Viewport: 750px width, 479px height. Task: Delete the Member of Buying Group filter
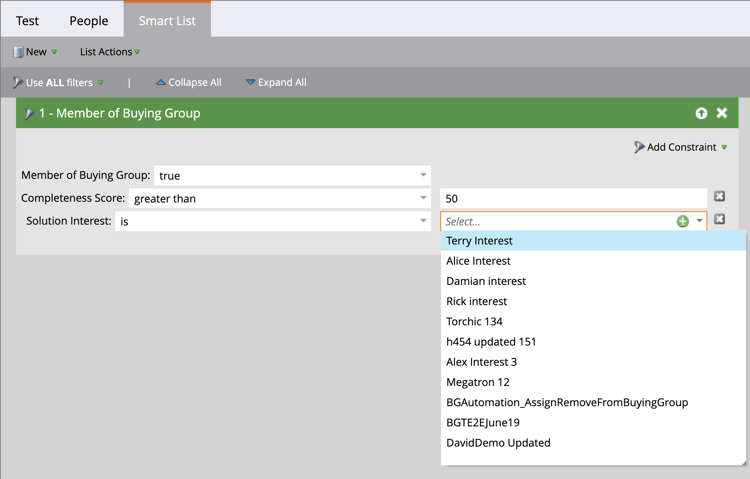(x=722, y=113)
